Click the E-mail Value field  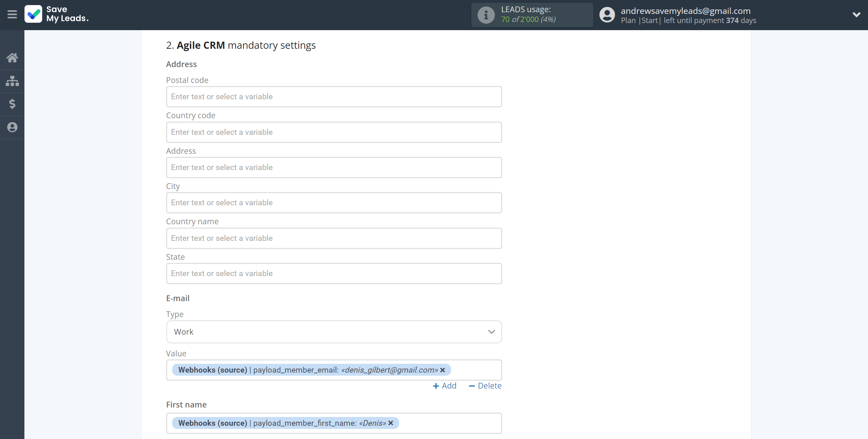click(x=334, y=370)
